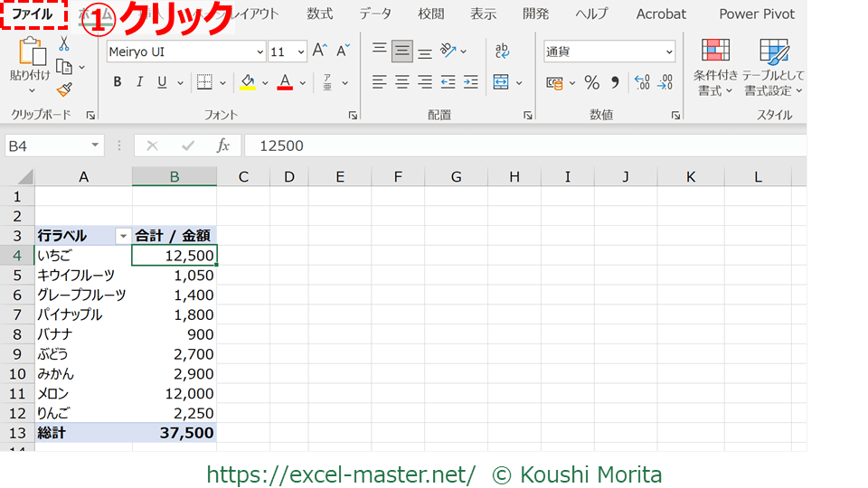This screenshot has width=868, height=488.
Task: Click the Percent Style icon
Action: click(591, 83)
